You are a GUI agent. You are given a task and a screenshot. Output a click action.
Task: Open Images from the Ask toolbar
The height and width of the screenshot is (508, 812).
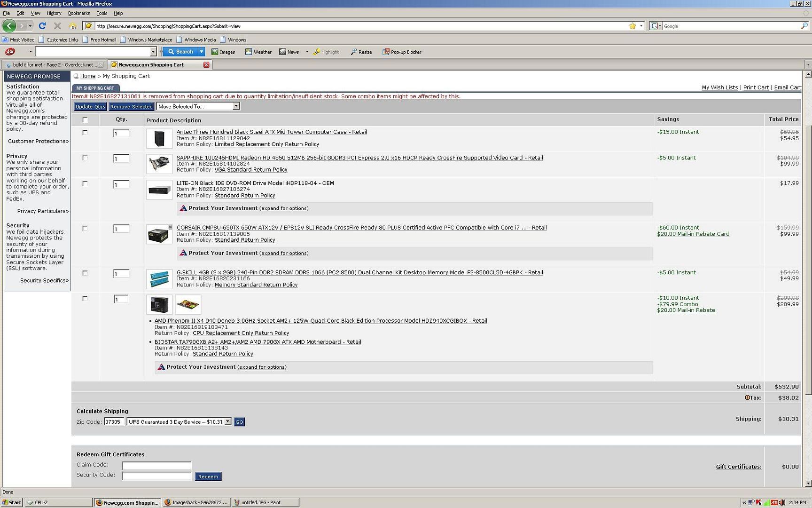(x=223, y=52)
